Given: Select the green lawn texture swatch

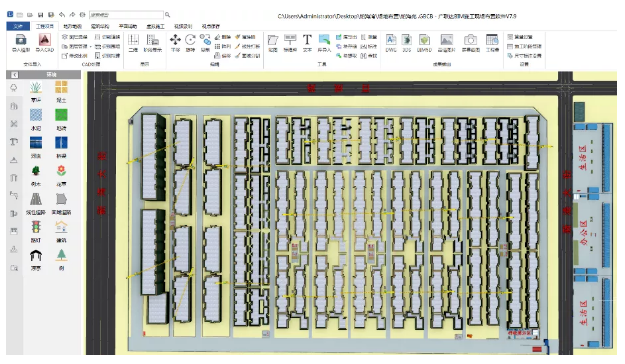Looking at the screenshot, I should pyautogui.click(x=61, y=115).
